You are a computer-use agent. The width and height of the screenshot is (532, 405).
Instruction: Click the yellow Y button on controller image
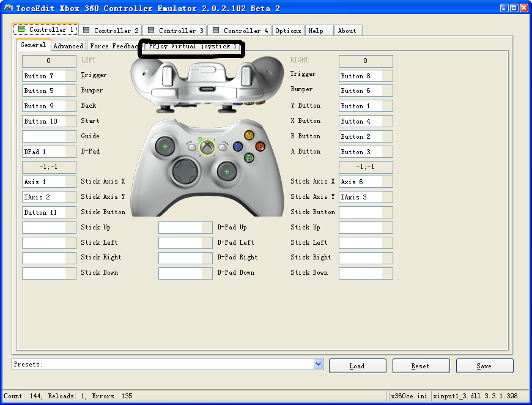[x=249, y=135]
